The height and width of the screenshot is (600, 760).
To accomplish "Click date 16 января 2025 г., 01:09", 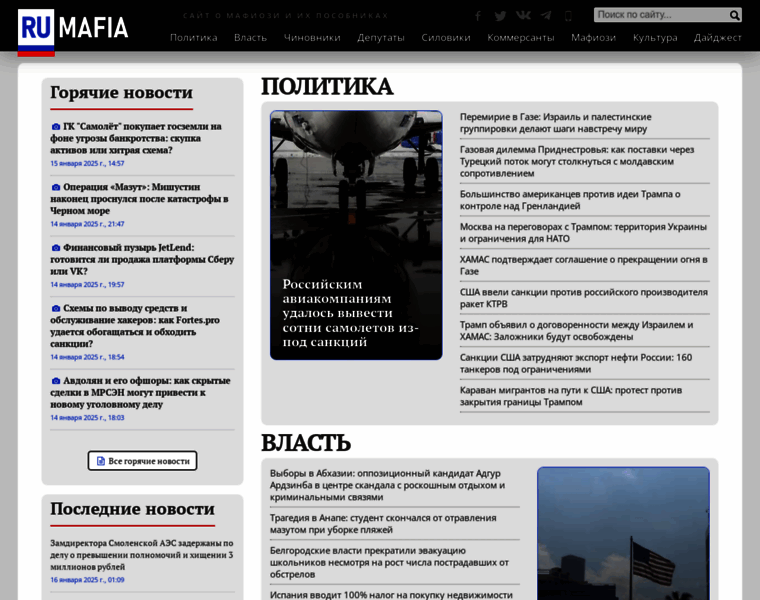I will click(87, 580).
